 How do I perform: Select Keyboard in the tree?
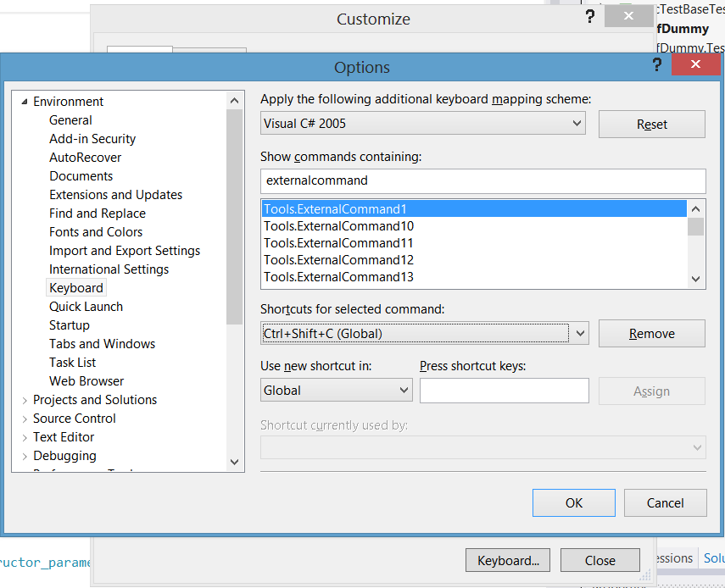pyautogui.click(x=76, y=288)
